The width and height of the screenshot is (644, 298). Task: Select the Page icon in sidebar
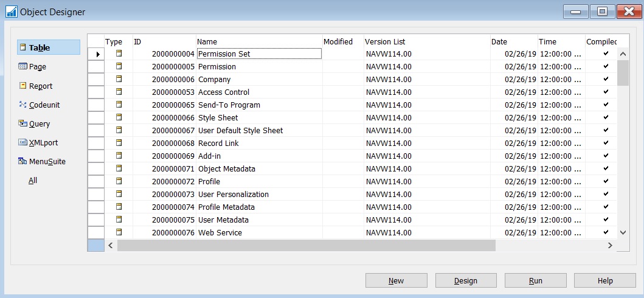(23, 67)
